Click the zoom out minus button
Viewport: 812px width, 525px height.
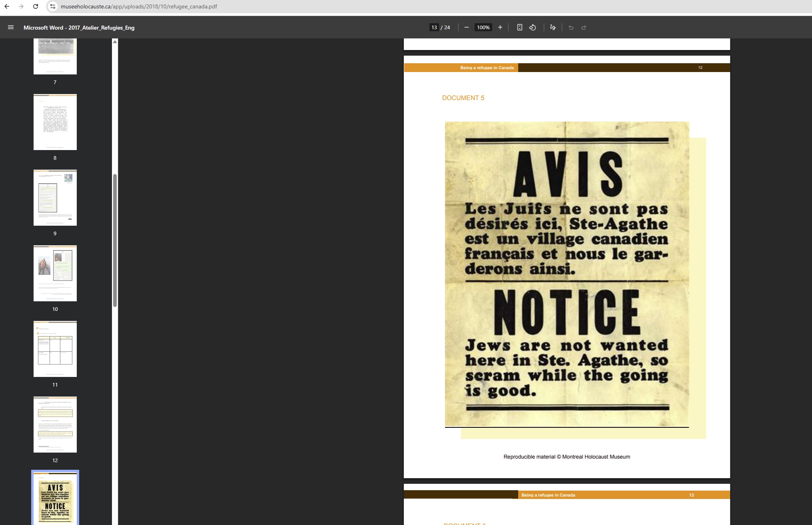point(466,28)
